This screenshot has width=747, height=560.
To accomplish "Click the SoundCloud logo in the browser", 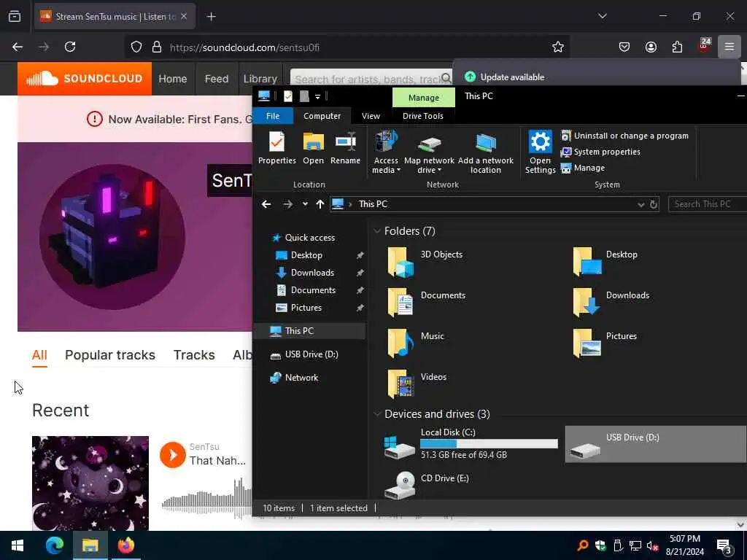I will pos(85,79).
